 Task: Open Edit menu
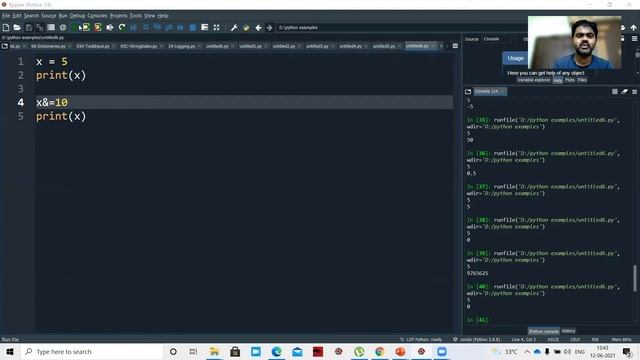tap(16, 16)
